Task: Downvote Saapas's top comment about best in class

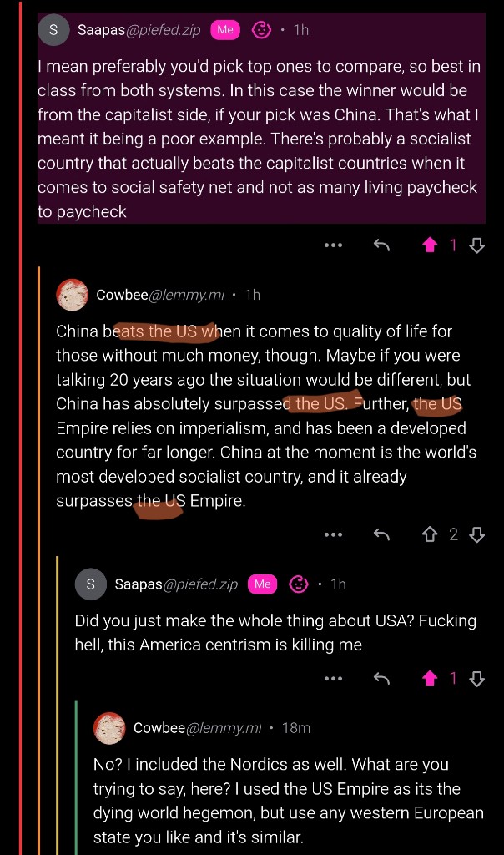Action: (x=476, y=246)
